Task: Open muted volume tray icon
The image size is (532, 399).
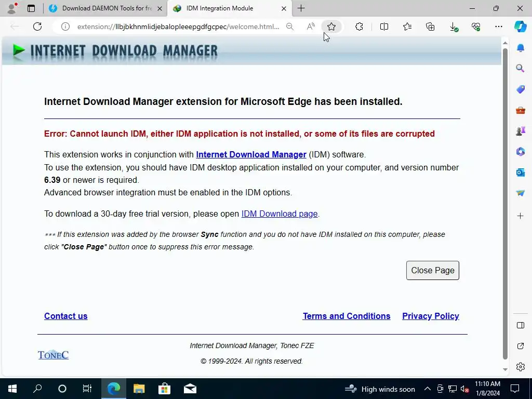Action: (x=465, y=389)
